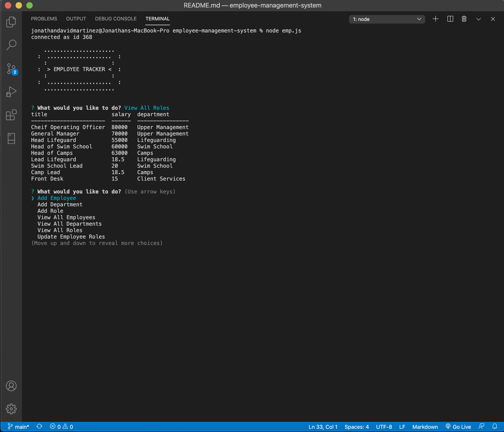Image resolution: width=504 pixels, height=432 pixels.
Task: Select language mode Markdown
Action: [x=425, y=427]
